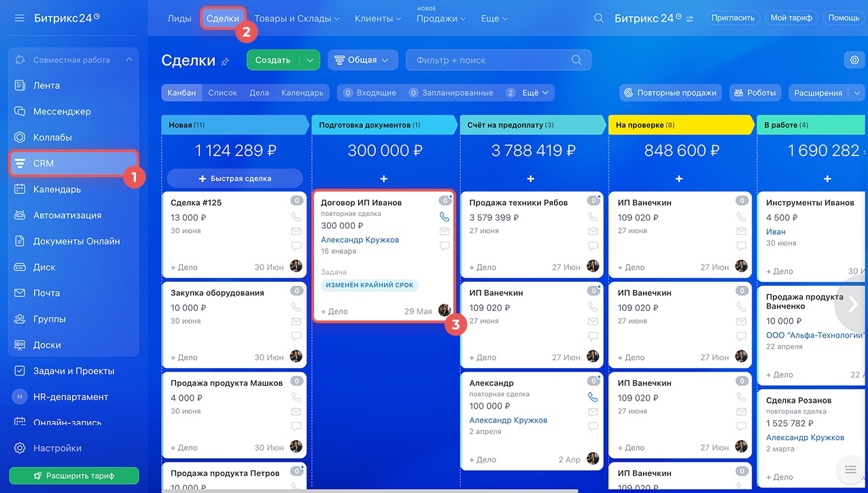Open the hamburger menu next to Битрикс24 logo
This screenshot has width=868, height=493.
(20, 18)
